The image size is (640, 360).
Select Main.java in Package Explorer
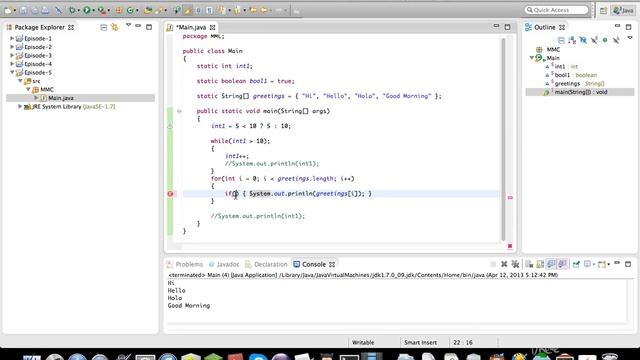tap(60, 98)
